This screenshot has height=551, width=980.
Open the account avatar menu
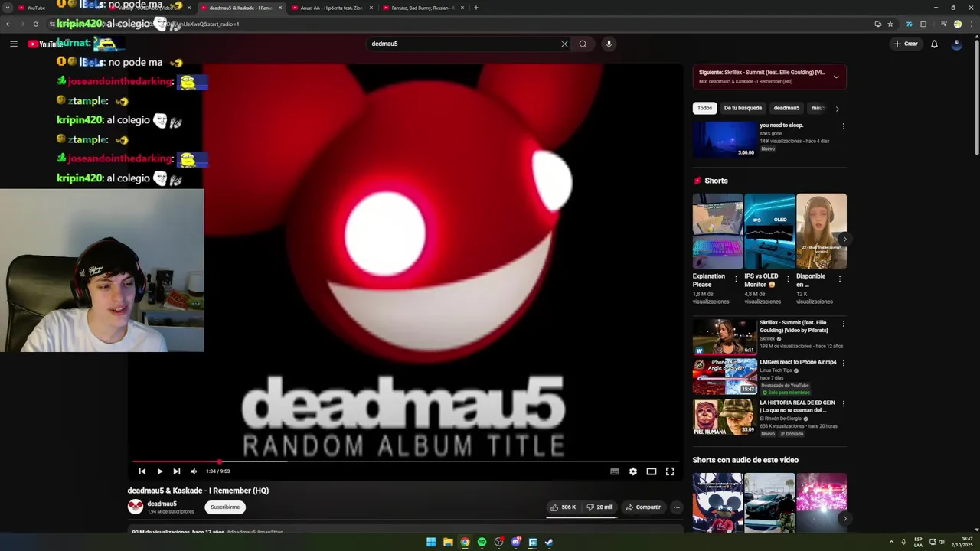tap(956, 44)
